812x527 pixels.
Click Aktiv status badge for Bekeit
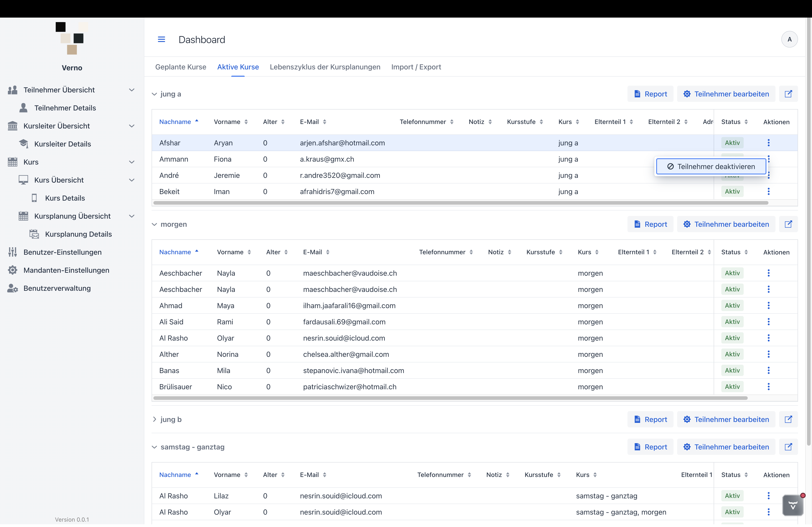coord(732,192)
